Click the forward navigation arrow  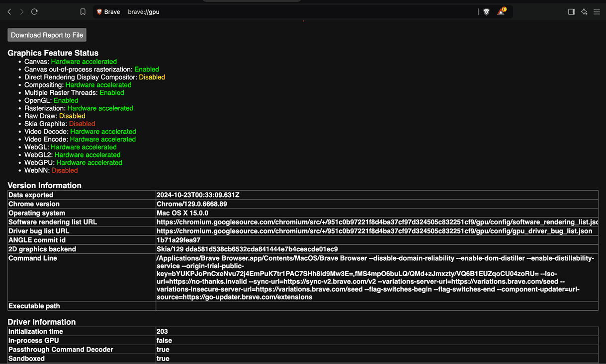(x=22, y=12)
